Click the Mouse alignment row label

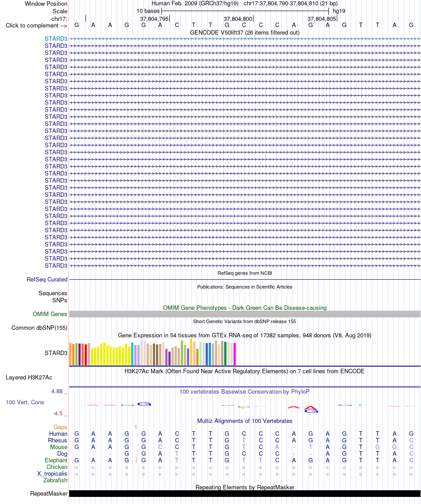coord(58,447)
